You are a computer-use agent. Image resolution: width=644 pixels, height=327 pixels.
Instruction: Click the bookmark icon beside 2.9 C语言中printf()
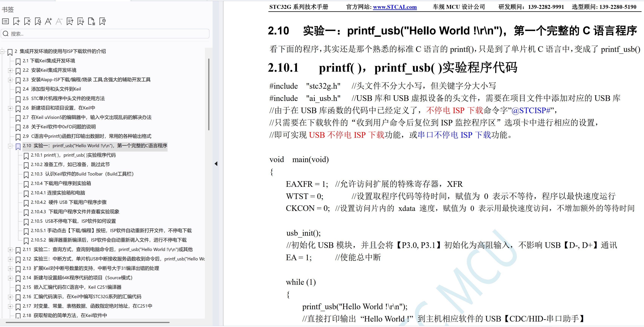point(18,137)
